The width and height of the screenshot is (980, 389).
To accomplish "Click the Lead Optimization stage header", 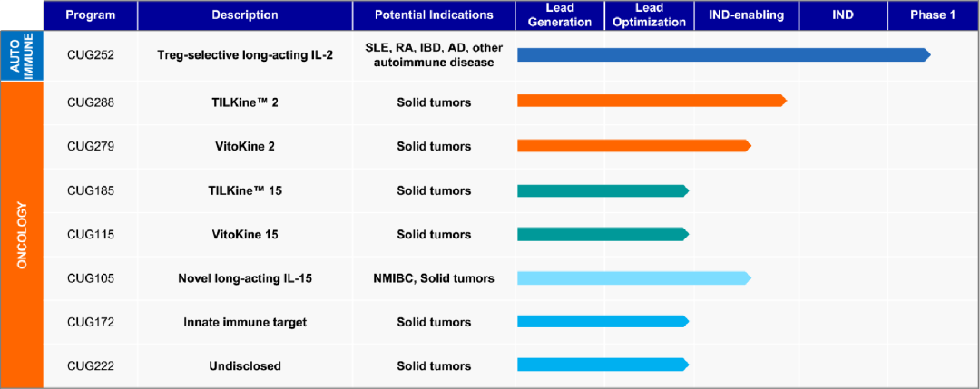I will [x=649, y=15].
